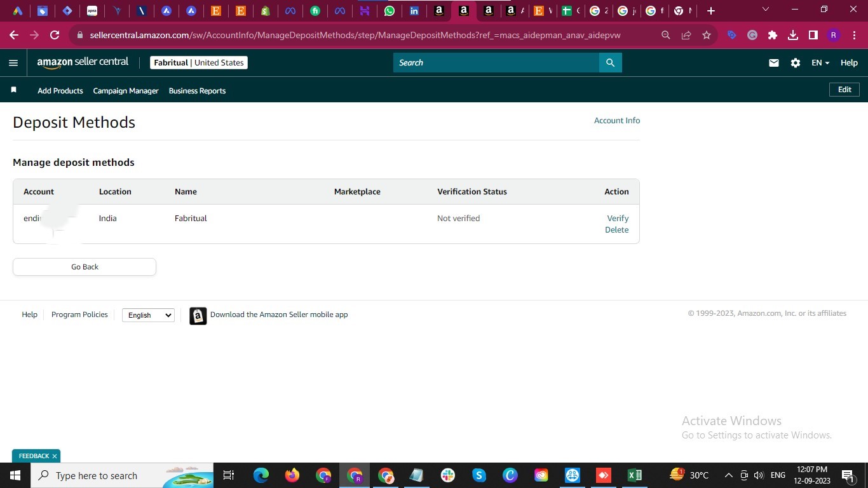Image resolution: width=868 pixels, height=488 pixels.
Task: Open the hamburger navigation menu
Action: pyautogui.click(x=13, y=62)
